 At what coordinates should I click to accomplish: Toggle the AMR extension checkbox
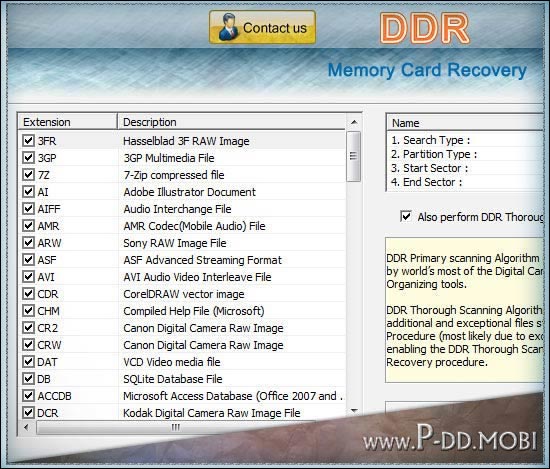pos(28,226)
